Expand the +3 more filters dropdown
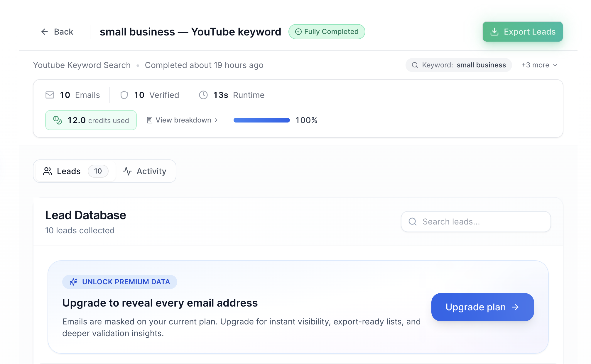The image size is (591, 364). click(x=539, y=65)
